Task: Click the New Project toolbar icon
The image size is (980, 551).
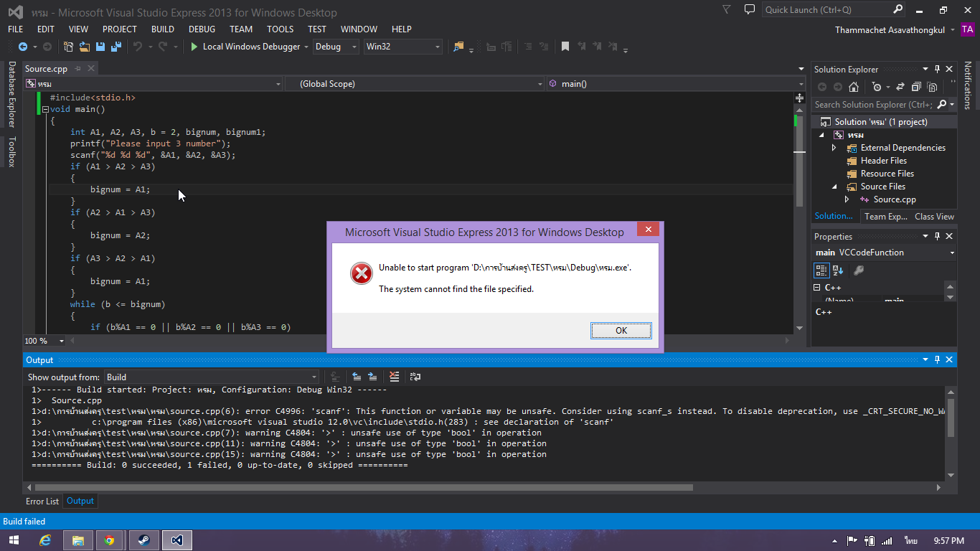Action: coord(69,47)
